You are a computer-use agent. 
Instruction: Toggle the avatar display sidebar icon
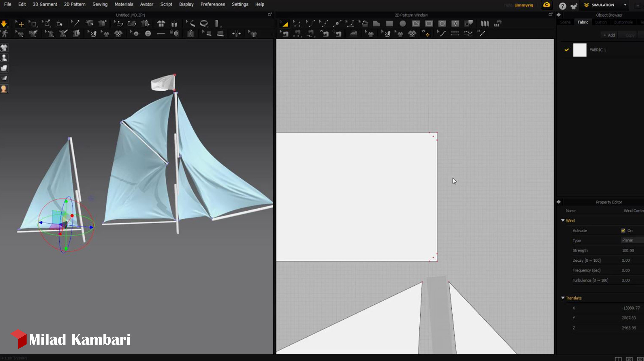coord(4,58)
